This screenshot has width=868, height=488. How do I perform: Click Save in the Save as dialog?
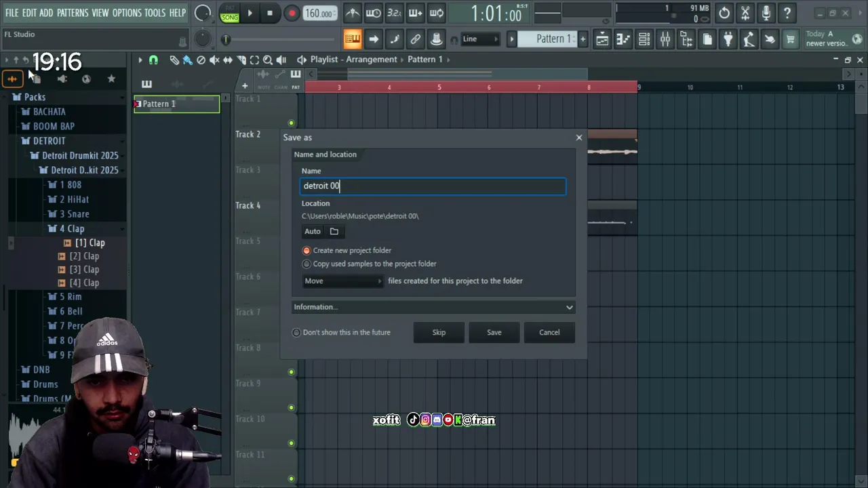click(x=494, y=333)
